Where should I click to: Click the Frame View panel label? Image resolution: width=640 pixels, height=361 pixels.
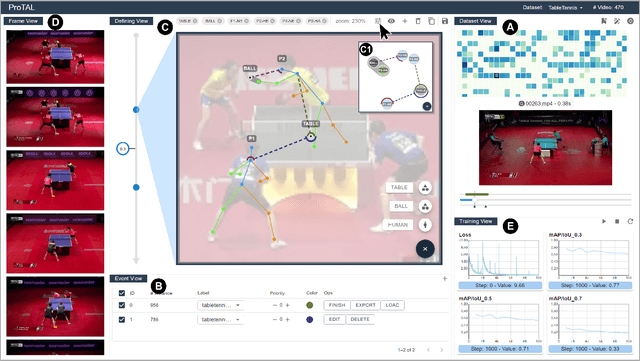point(23,21)
